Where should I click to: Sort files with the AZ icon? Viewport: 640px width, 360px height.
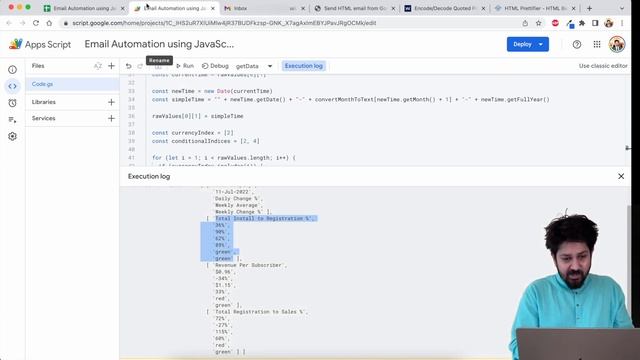coord(98,66)
